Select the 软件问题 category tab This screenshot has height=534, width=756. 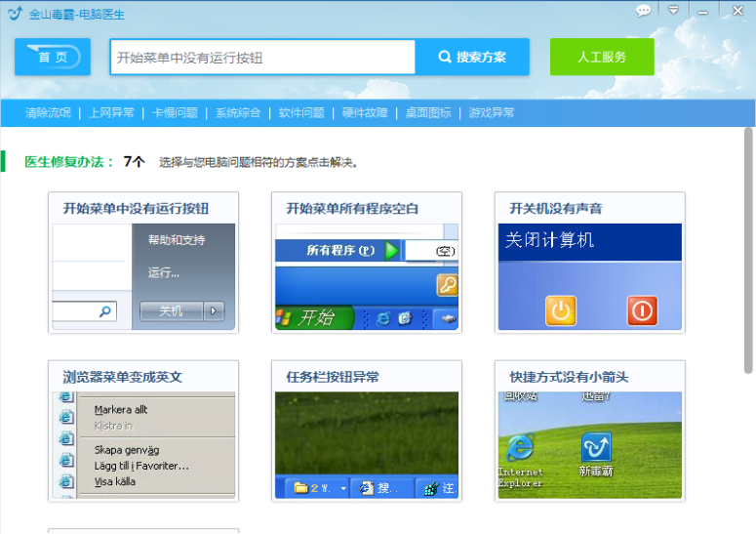click(x=301, y=113)
